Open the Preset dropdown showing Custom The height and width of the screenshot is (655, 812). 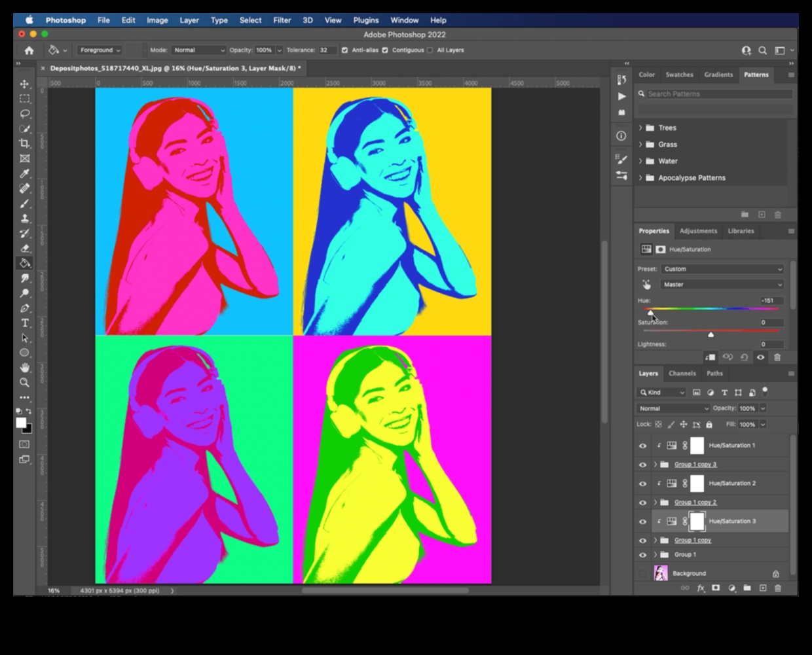pyautogui.click(x=722, y=268)
